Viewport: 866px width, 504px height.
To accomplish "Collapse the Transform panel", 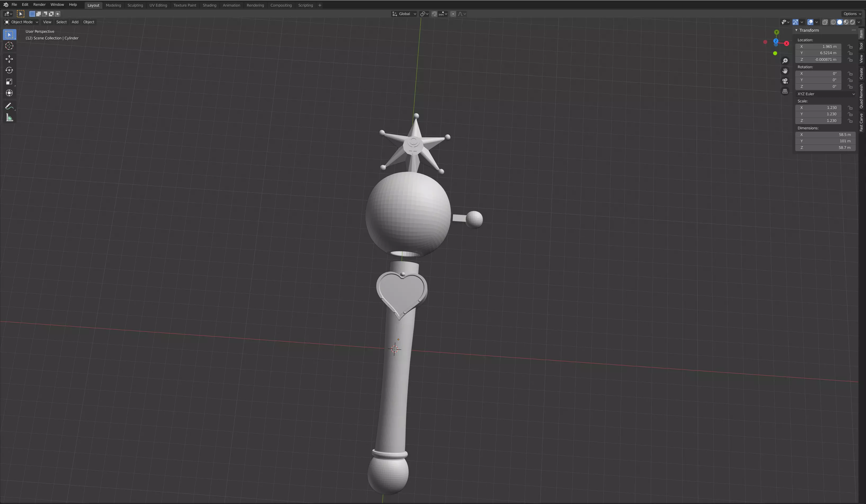I will 796,30.
